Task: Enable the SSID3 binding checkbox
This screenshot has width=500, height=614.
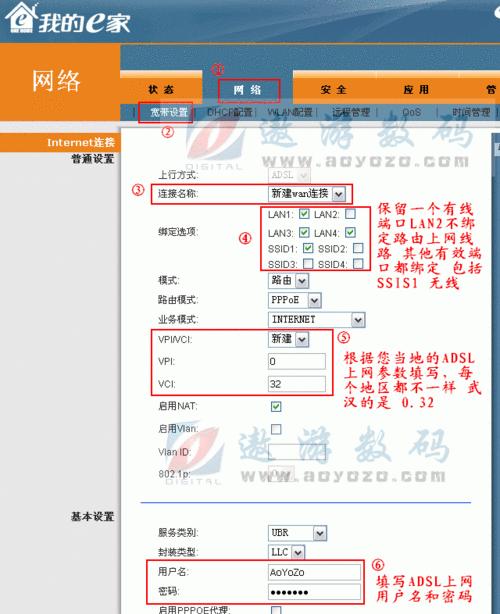Action: click(x=308, y=264)
